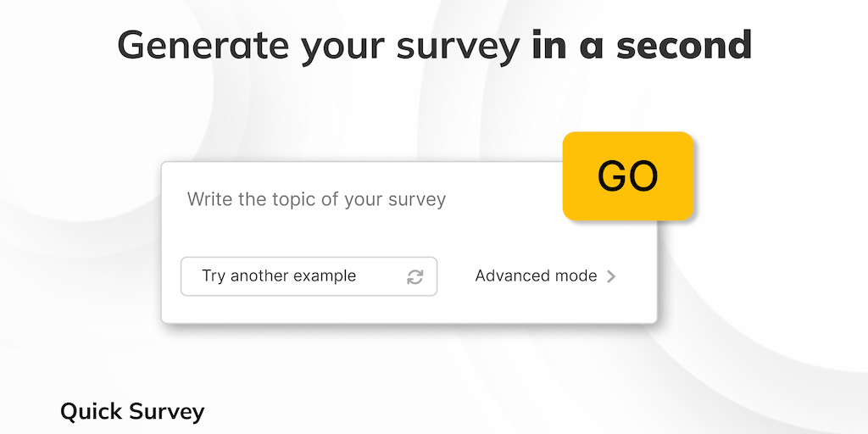
Task: Click the word "Survey" in Quick Survey
Action: (167, 413)
